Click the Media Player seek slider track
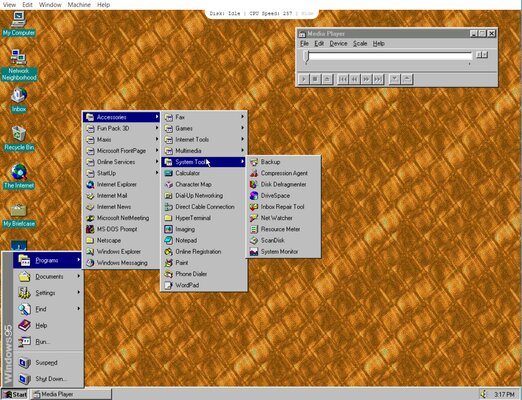 pos(389,55)
